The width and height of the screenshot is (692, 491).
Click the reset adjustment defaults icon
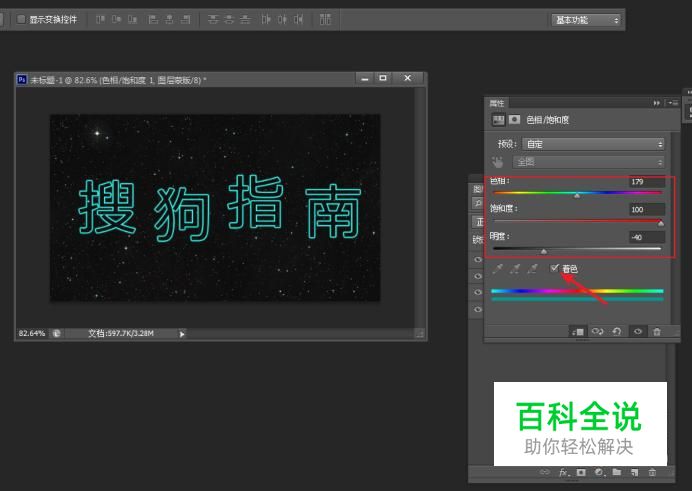(617, 331)
